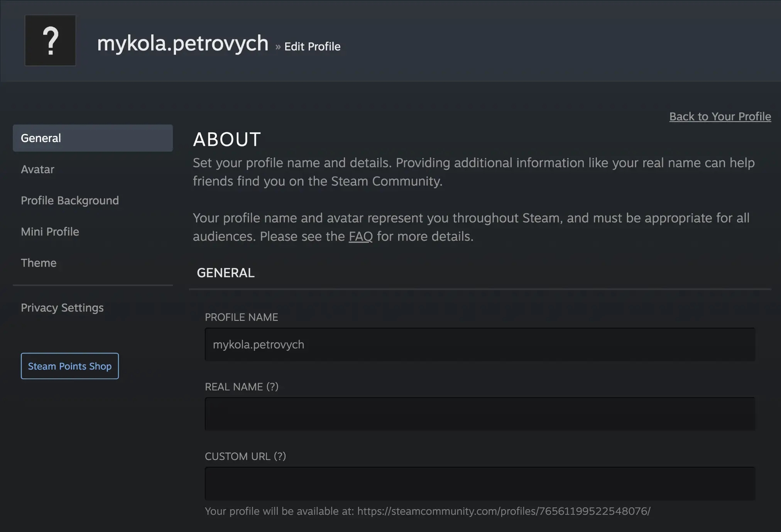Click the GENERAL section header
Screen dimensions: 781x532
225,273
